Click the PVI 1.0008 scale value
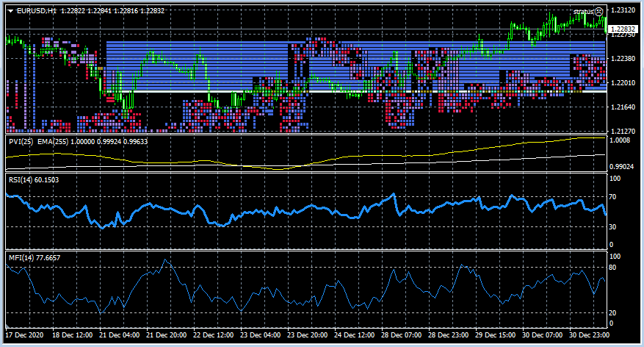This screenshot has height=347, width=644. (621, 140)
